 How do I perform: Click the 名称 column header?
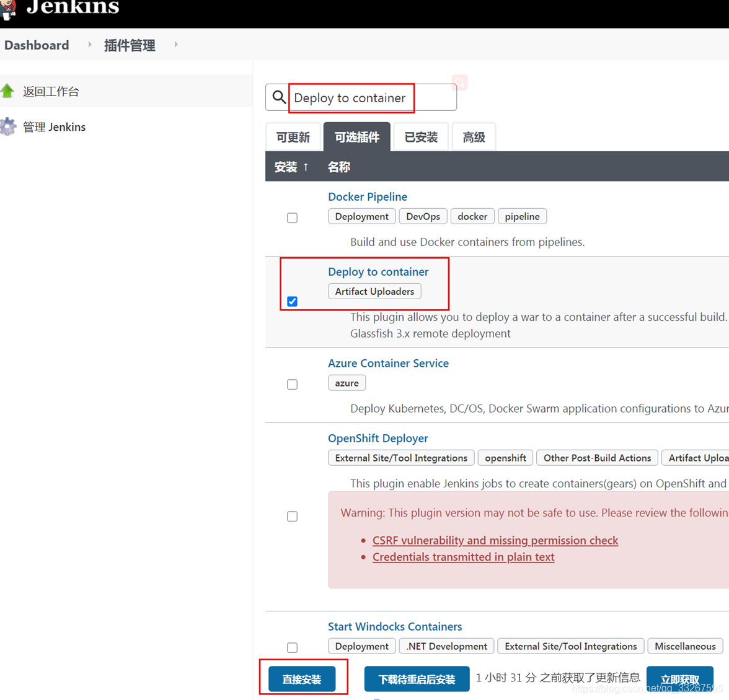click(339, 167)
